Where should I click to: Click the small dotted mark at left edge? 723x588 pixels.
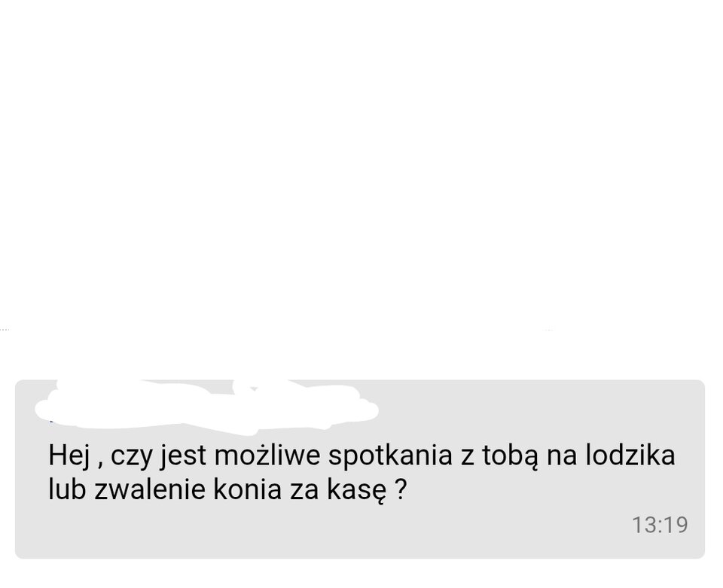point(5,330)
